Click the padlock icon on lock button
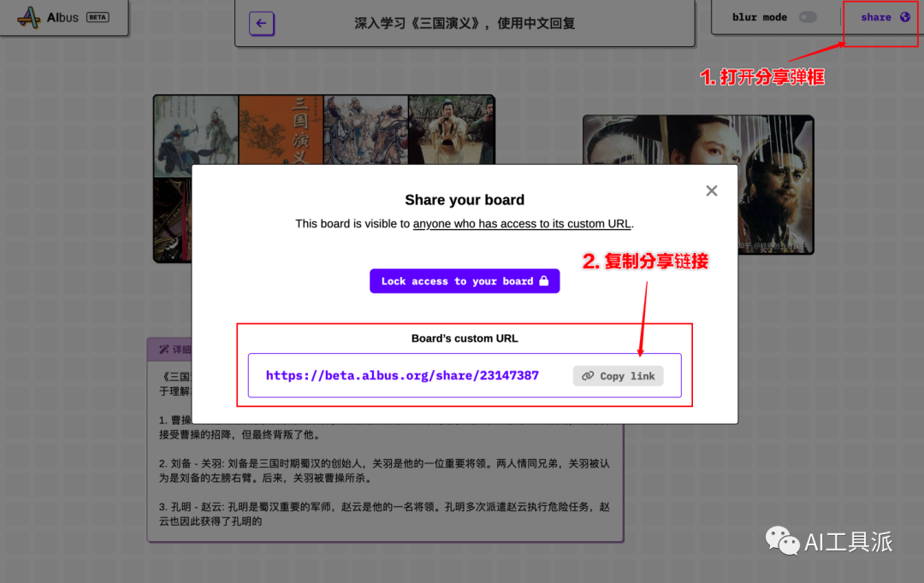The height and width of the screenshot is (583, 924). 544,280
